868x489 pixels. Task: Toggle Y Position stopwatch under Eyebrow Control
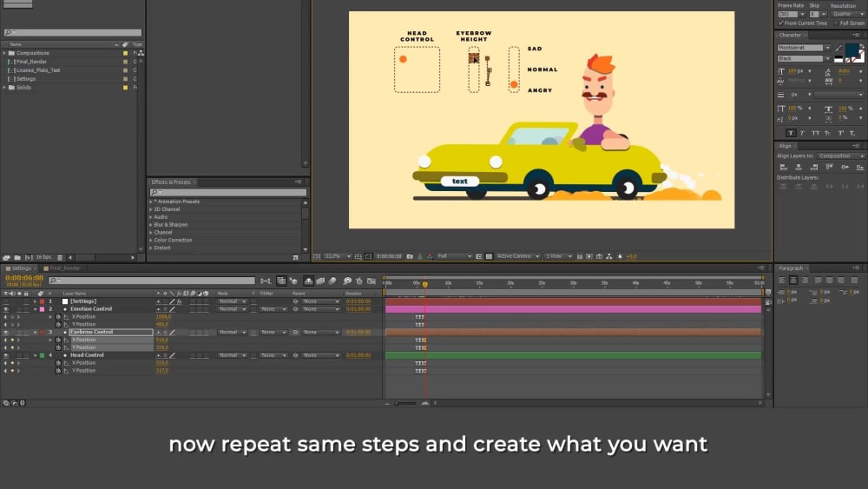[58, 347]
